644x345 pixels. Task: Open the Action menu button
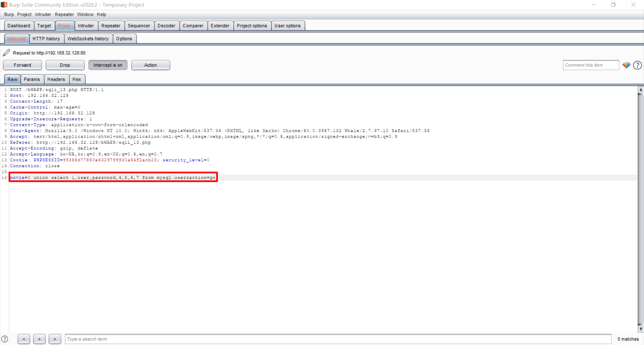click(x=151, y=65)
